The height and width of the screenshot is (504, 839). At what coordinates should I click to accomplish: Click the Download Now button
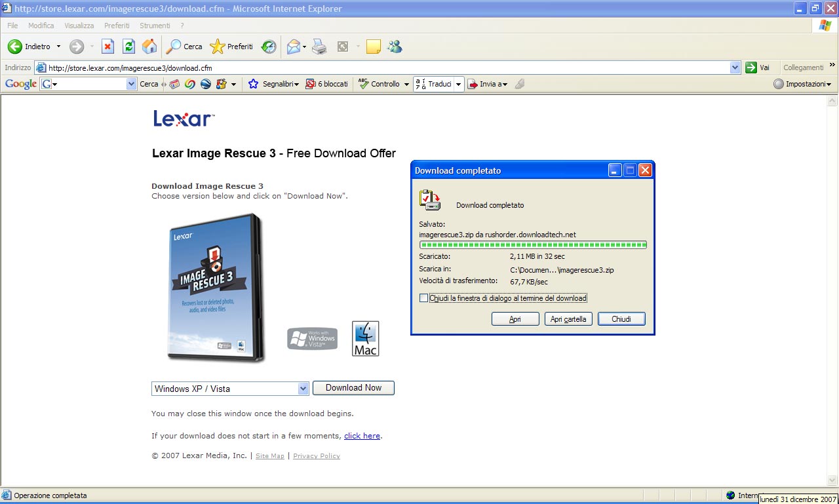coord(353,388)
